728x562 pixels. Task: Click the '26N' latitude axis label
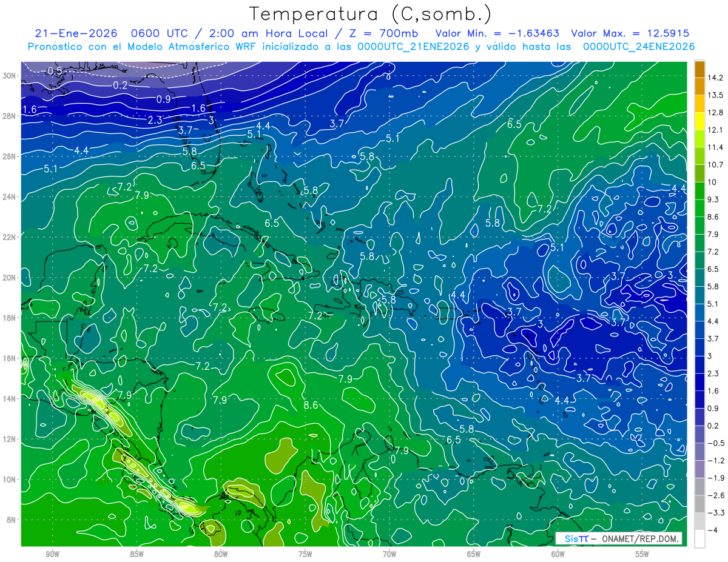pyautogui.click(x=10, y=156)
